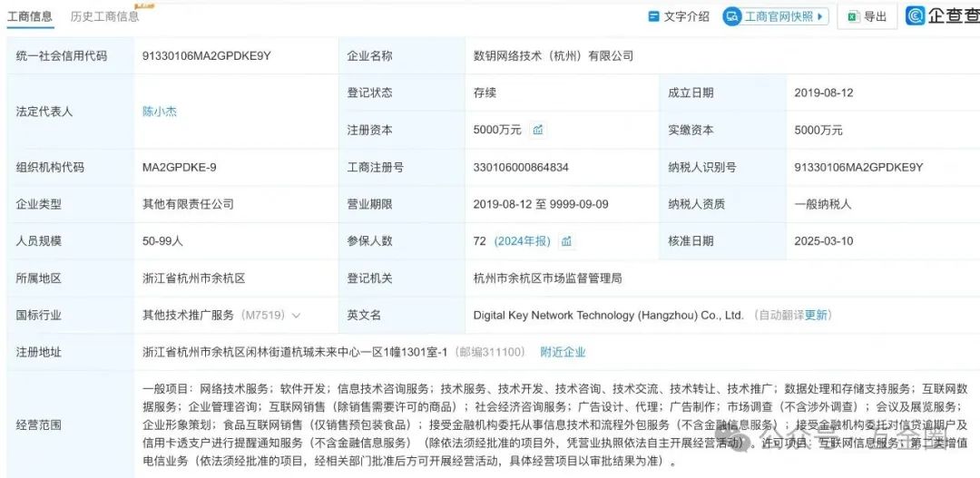Select establishment date 2019-08-12

pos(824,93)
